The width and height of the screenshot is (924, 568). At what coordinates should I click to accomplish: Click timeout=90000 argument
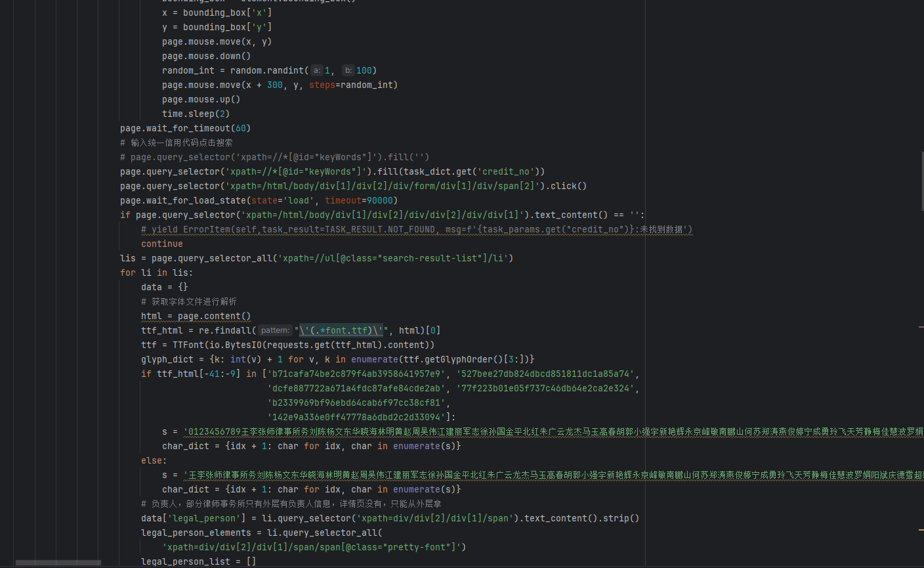358,200
